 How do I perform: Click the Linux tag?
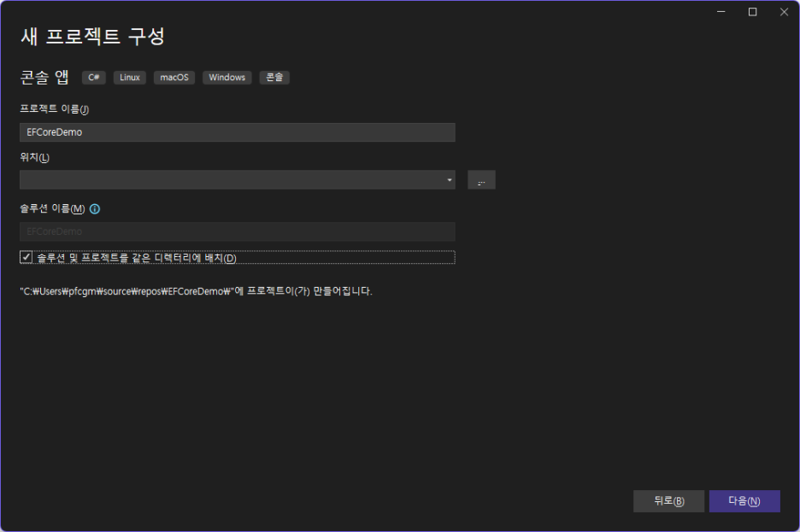130,78
